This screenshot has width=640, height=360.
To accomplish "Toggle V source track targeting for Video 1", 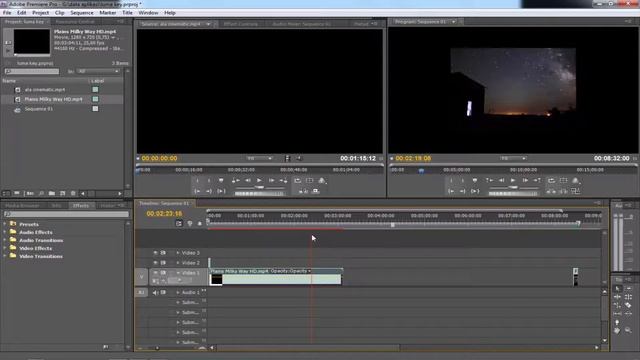I will point(142,277).
